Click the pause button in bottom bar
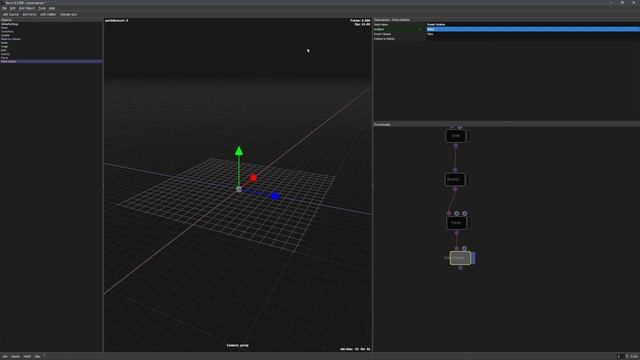This screenshot has height=360, width=640. 16,356
